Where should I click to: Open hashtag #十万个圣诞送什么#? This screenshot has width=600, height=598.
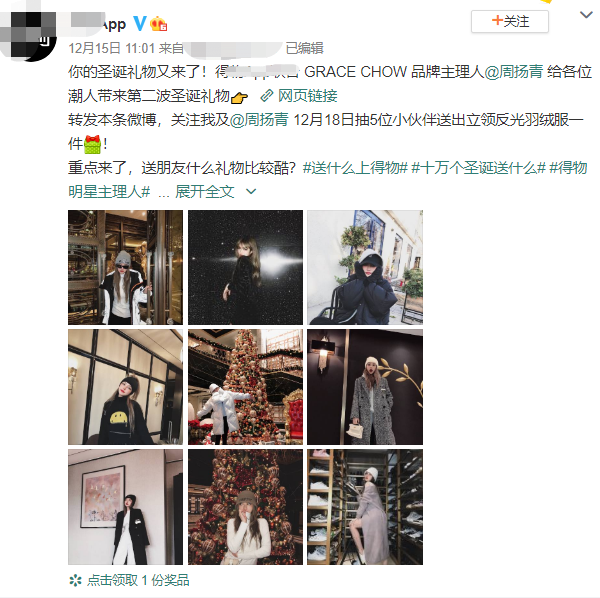478,168
